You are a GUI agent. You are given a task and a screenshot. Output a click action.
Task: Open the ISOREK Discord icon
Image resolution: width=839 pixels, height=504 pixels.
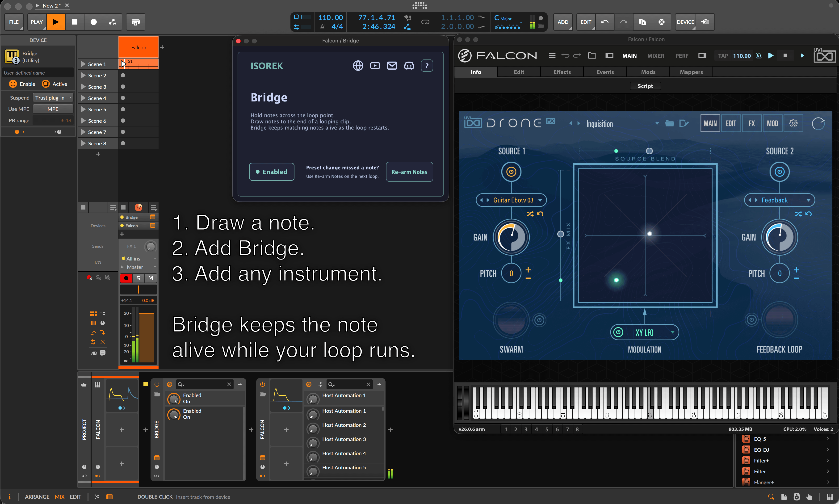pos(409,66)
